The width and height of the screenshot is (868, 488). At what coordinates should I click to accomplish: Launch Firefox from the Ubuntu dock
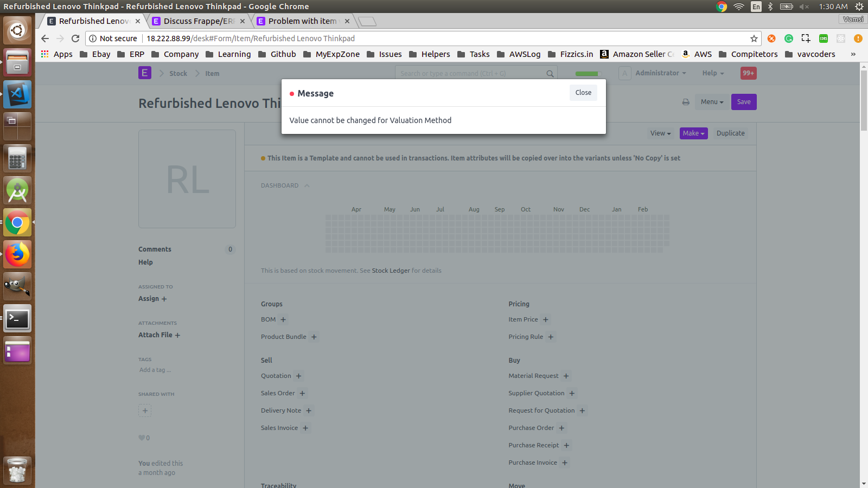[x=17, y=254]
